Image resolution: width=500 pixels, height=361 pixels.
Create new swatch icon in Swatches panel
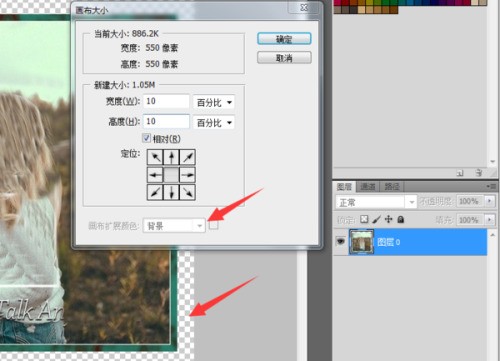click(x=460, y=173)
